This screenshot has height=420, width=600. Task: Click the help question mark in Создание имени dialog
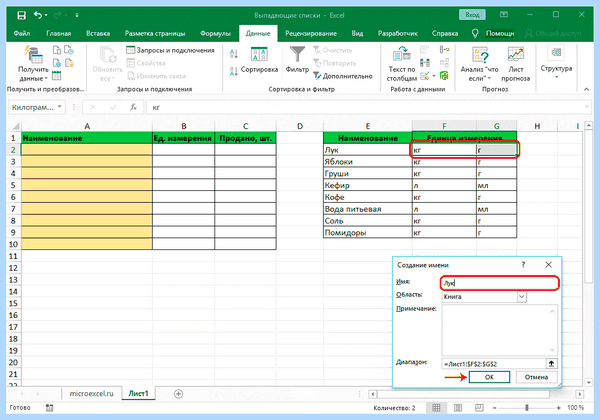point(523,265)
